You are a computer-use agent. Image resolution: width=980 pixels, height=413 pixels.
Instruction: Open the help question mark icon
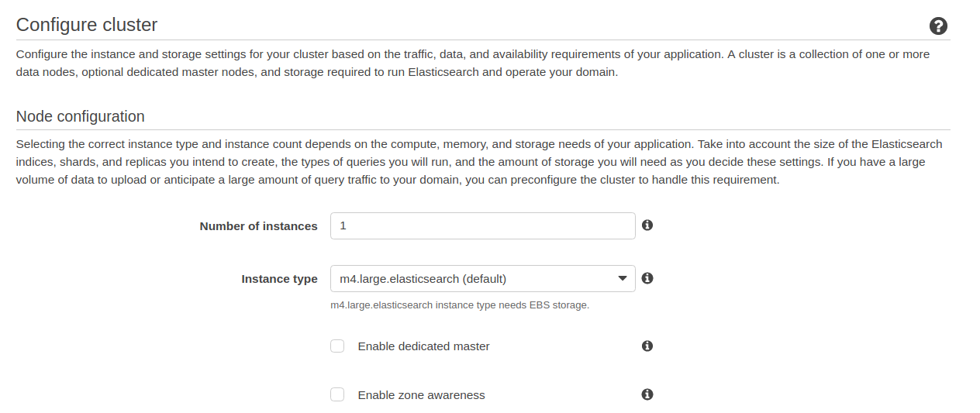pyautogui.click(x=938, y=26)
